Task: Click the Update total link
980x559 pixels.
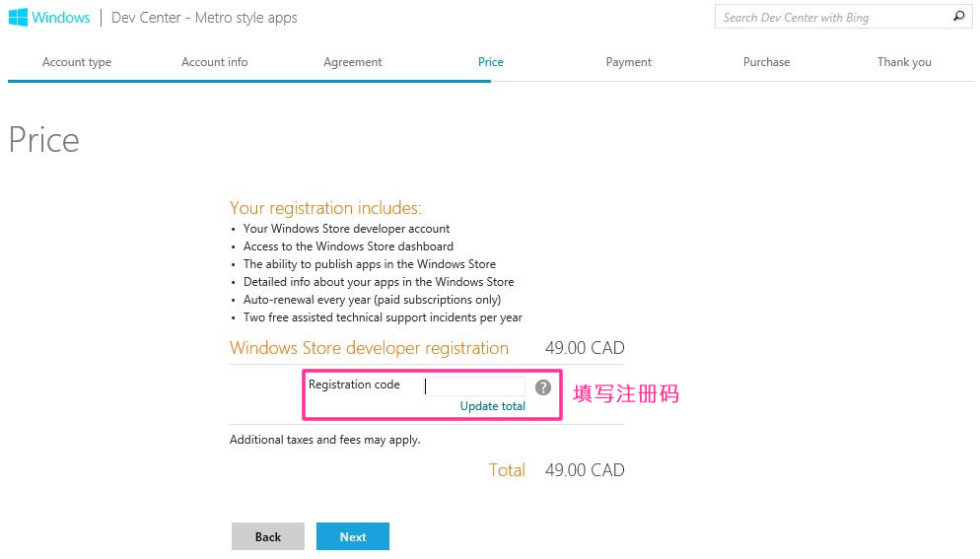Action: [493, 406]
